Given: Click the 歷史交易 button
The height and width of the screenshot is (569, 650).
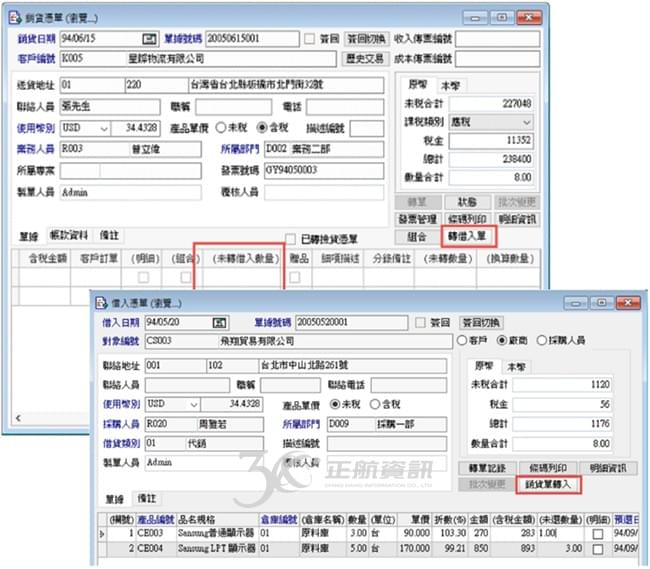Looking at the screenshot, I should (x=365, y=58).
